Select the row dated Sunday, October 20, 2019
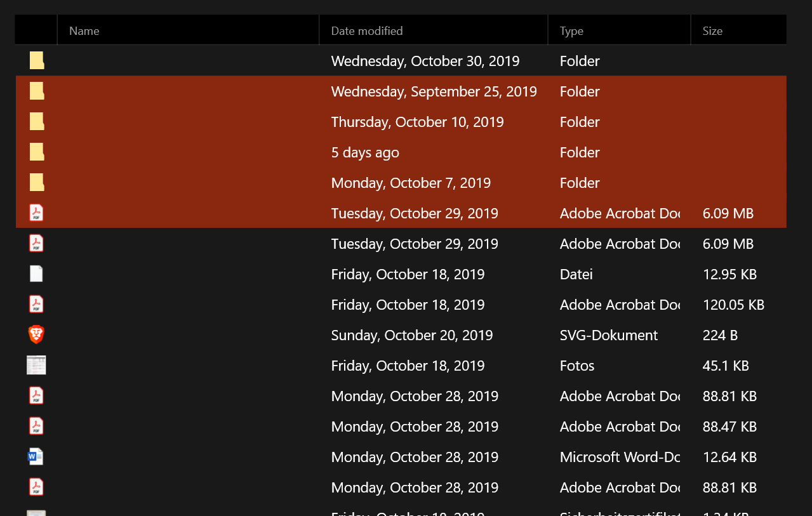 tap(401, 335)
